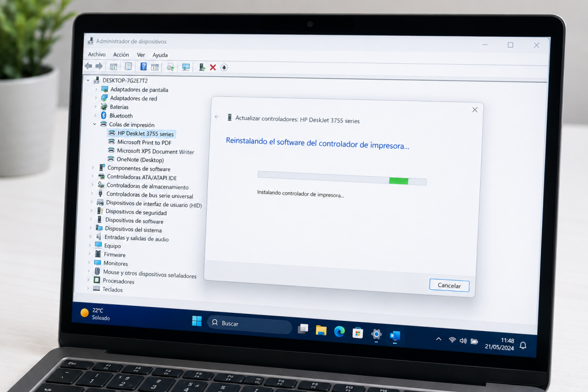Launch Microsoft Edge from the taskbar
This screenshot has width=588, height=392.
click(339, 332)
